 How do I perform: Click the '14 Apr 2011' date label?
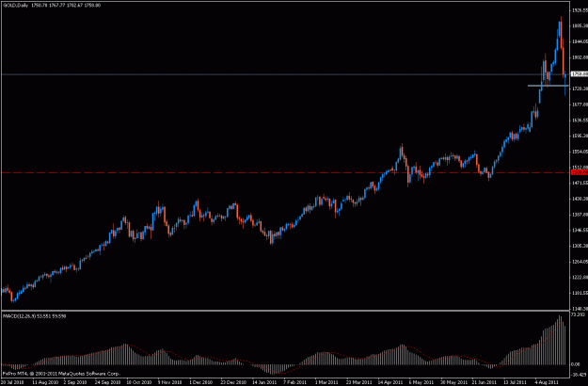(390, 382)
